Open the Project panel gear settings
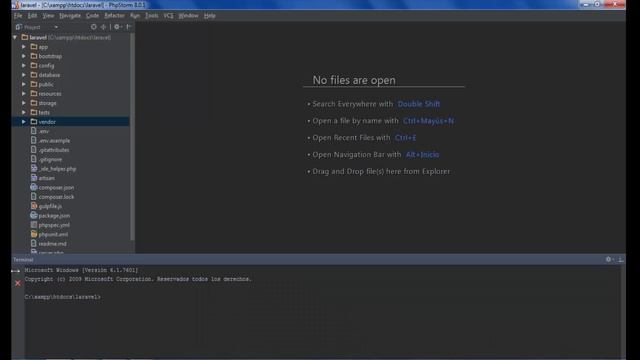 (x=117, y=27)
